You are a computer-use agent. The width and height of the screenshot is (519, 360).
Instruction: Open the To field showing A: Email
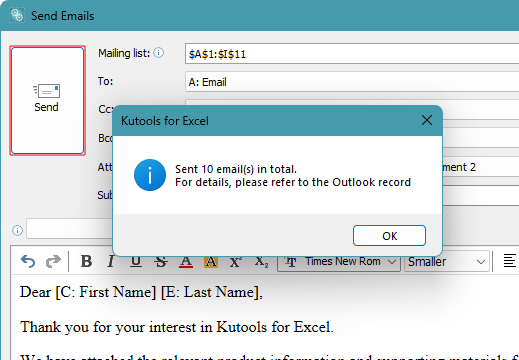coord(352,82)
